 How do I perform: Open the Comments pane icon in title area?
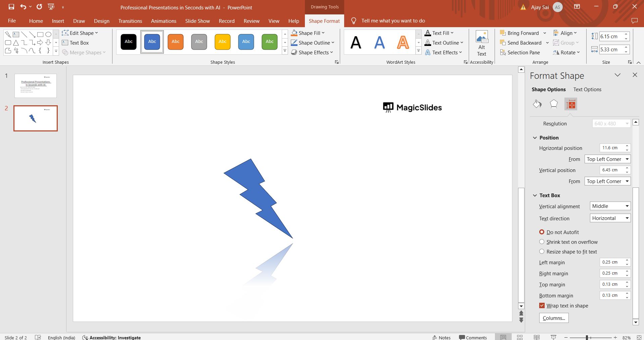[634, 21]
